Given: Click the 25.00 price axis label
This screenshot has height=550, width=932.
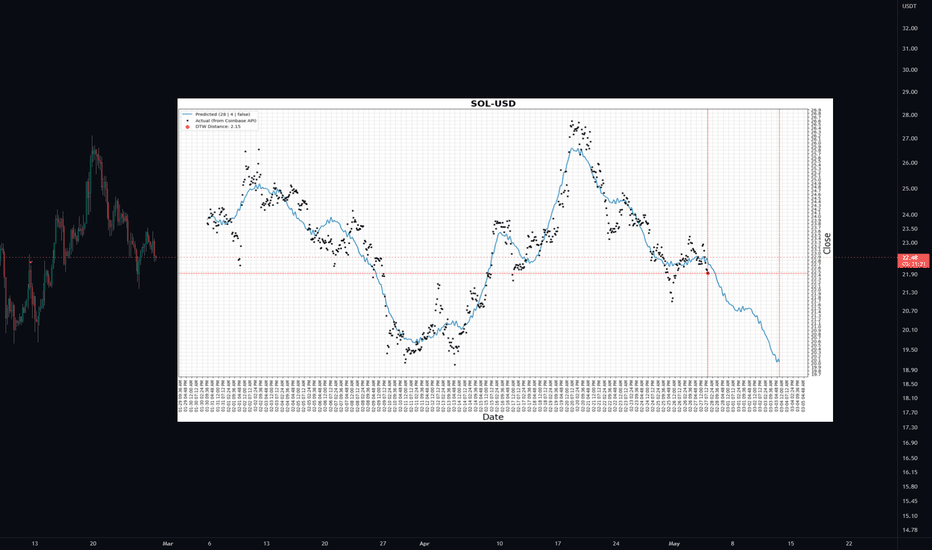Looking at the screenshot, I should click(909, 188).
